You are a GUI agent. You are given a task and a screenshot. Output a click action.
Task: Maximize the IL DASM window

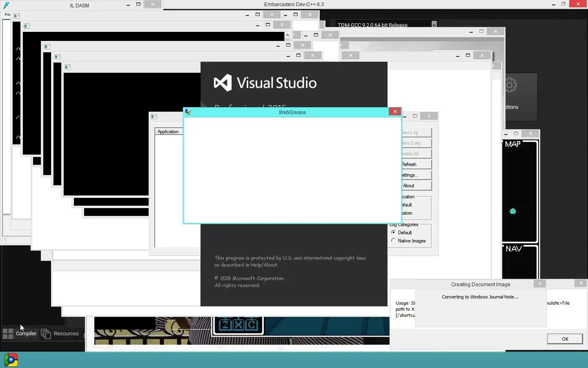(138, 4)
